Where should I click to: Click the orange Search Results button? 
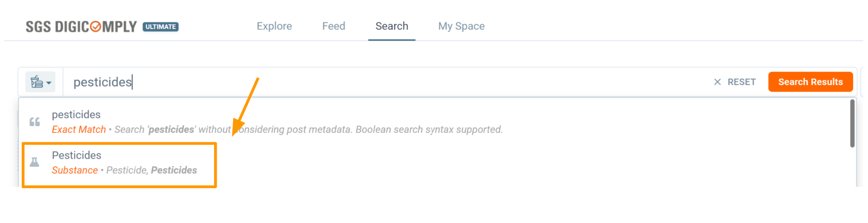tap(810, 82)
